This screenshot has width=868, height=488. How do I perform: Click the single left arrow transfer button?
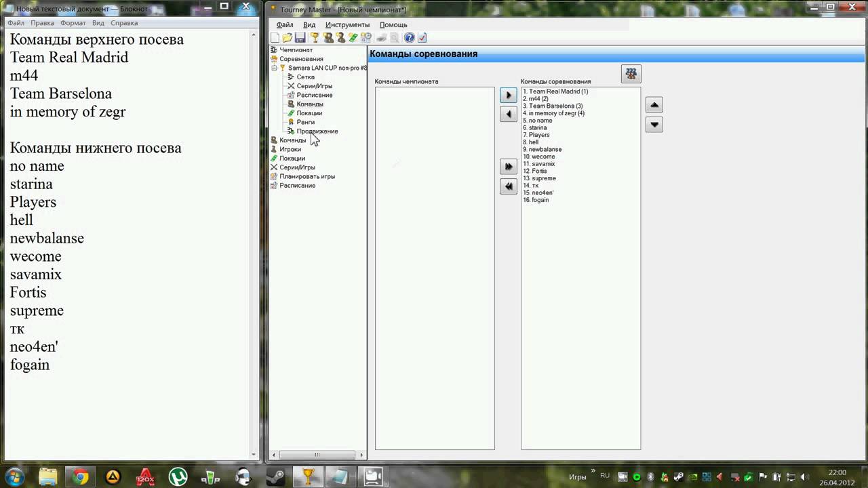click(x=508, y=115)
